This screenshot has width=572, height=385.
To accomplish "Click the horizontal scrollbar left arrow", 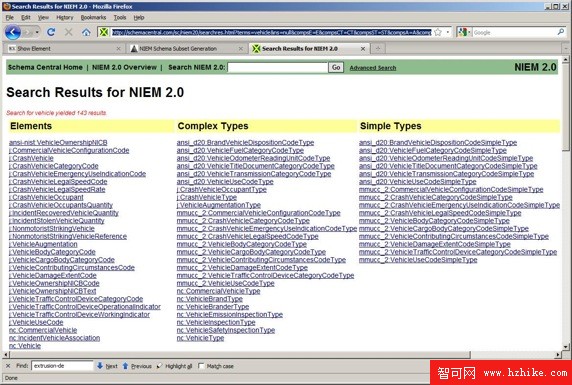I will pos(5,355).
